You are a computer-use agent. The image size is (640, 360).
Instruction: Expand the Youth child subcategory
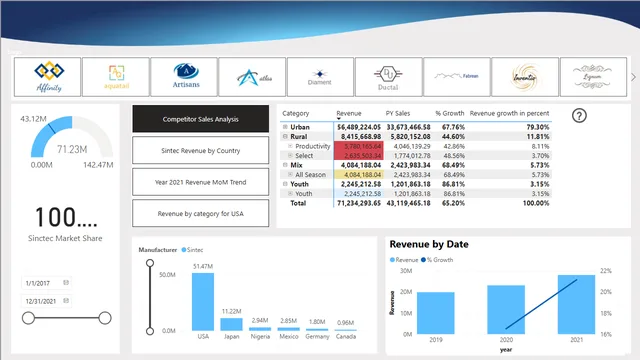(290, 193)
